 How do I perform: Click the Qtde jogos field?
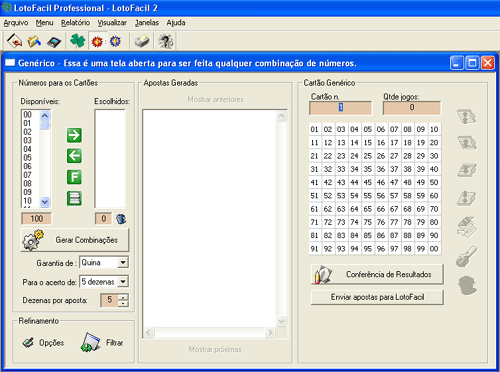(412, 108)
